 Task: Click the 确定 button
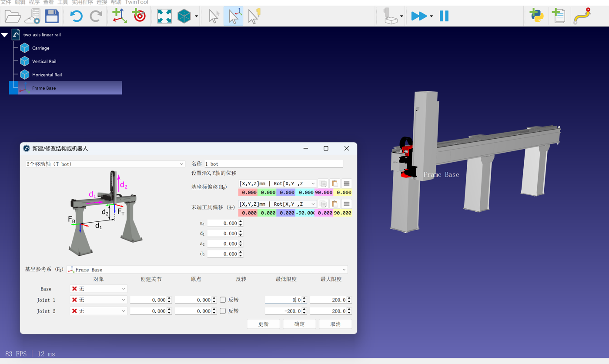[x=299, y=324]
